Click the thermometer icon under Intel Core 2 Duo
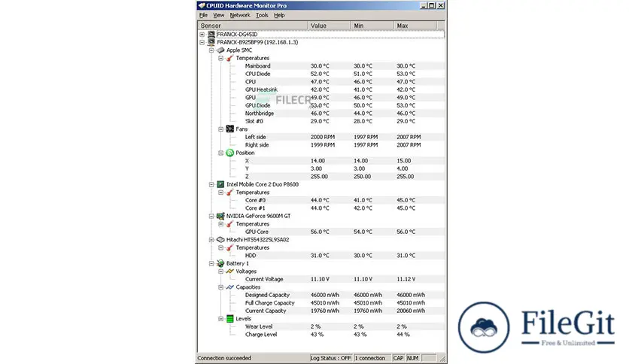 [230, 193]
